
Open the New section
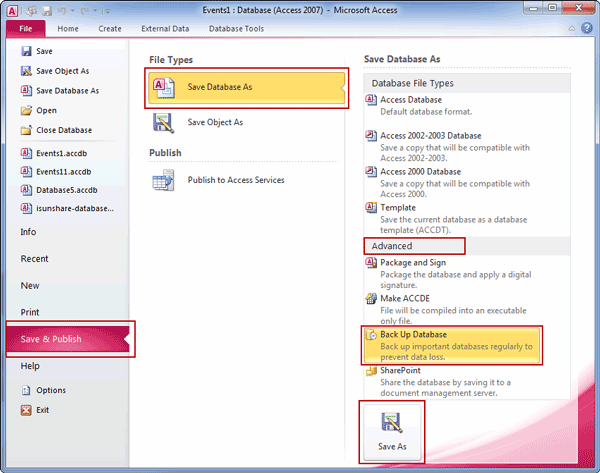coord(30,285)
